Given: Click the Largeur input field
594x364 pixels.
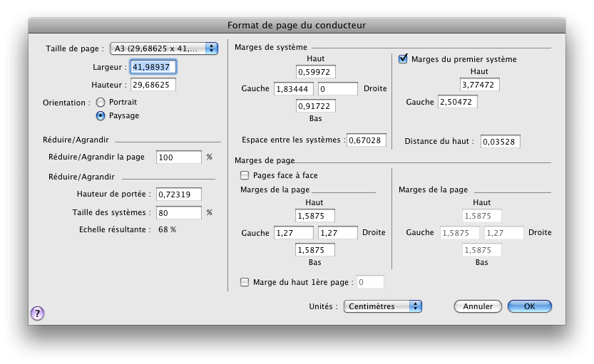Looking at the screenshot, I should tap(153, 67).
